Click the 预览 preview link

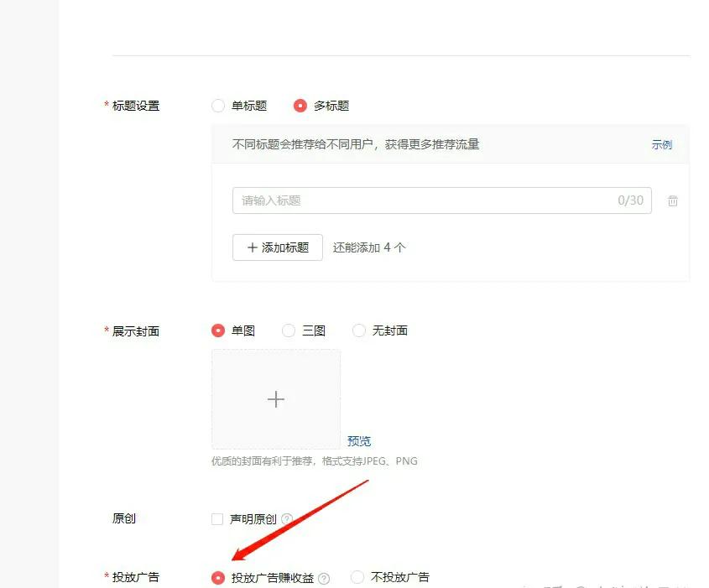[x=359, y=440]
